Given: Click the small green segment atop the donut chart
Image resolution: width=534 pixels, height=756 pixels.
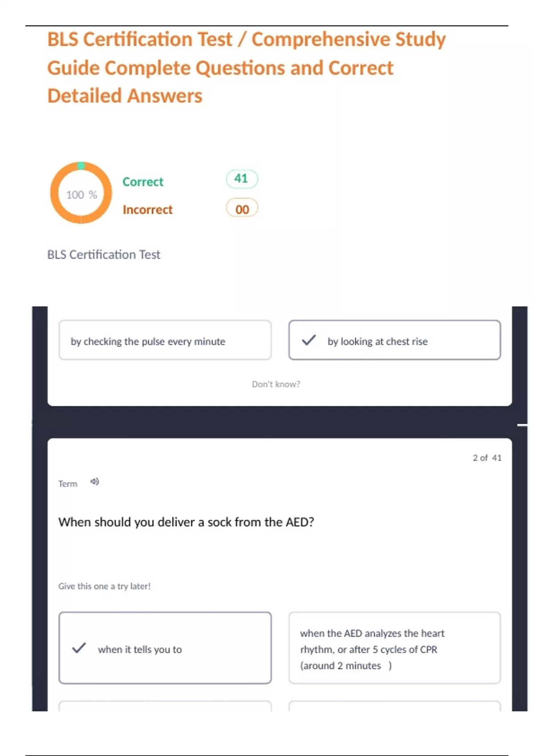Looking at the screenshot, I should (81, 165).
